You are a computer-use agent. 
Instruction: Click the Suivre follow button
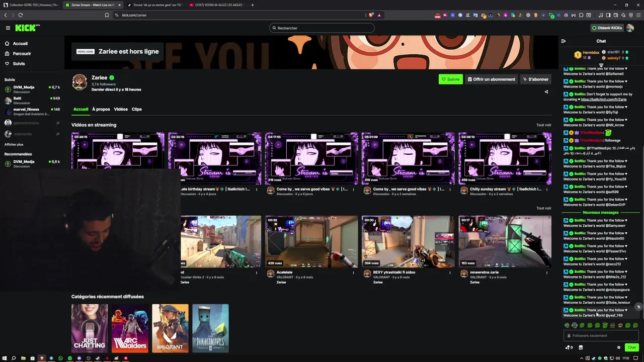point(450,79)
